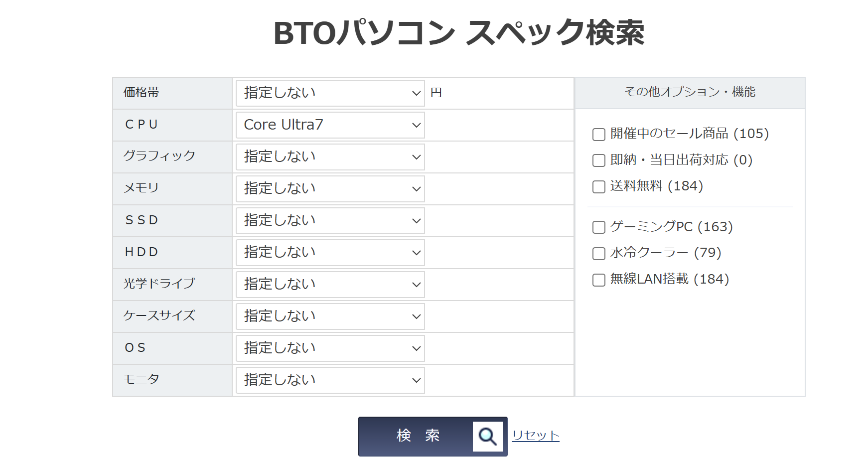Viewport: 868px width, 467px height.
Task: Open the メモリ selection dropdown
Action: click(330, 189)
